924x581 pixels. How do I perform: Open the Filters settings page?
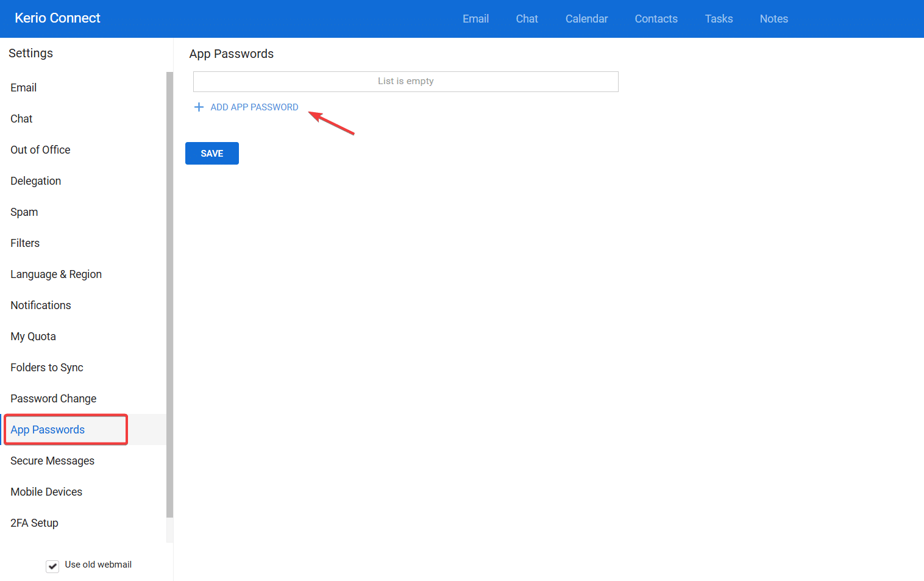point(25,243)
